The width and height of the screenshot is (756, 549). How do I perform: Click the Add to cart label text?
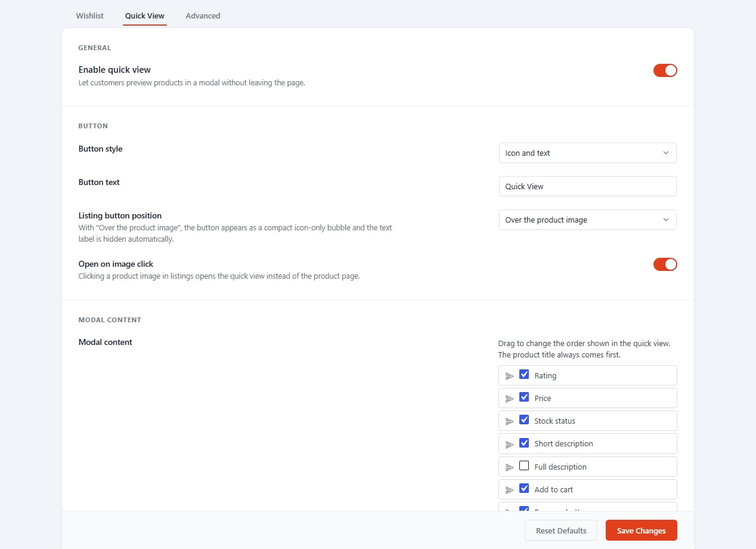[x=553, y=490]
